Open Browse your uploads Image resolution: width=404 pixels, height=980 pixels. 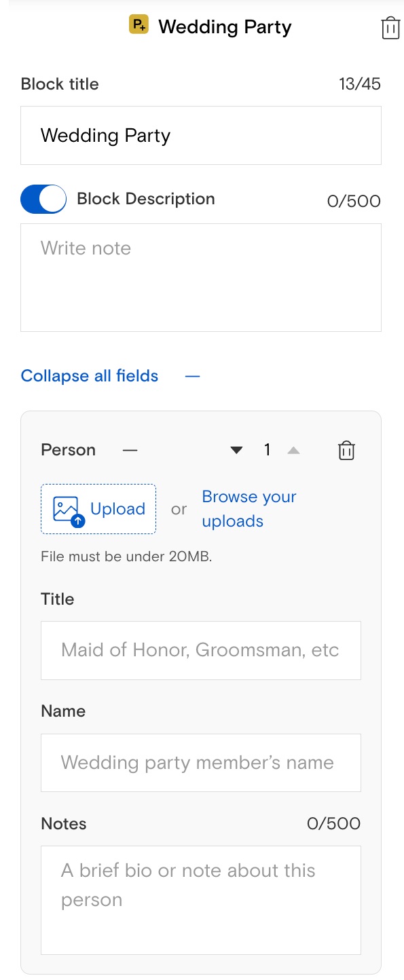[x=249, y=509]
